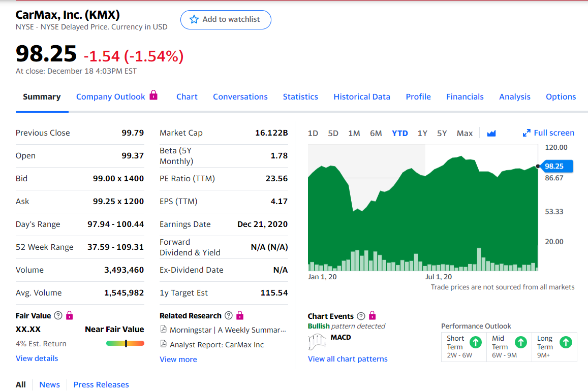Click the Full screen expand arrows icon
Screen dimensions: 588x392
(527, 133)
